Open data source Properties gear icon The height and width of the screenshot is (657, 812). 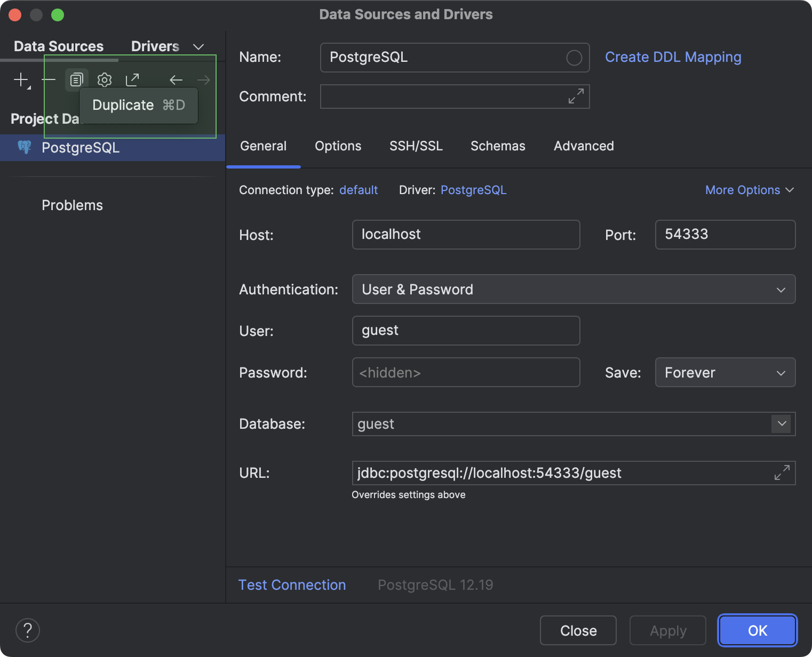(x=104, y=79)
